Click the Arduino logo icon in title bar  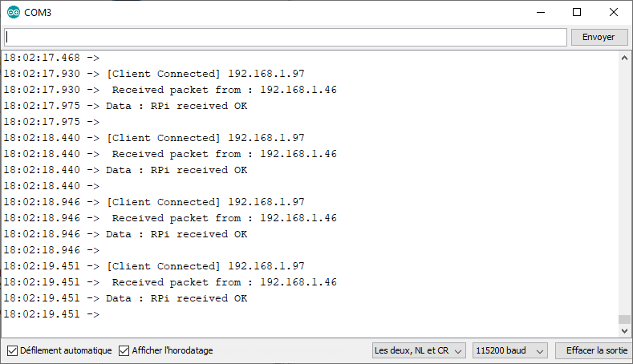pos(14,13)
